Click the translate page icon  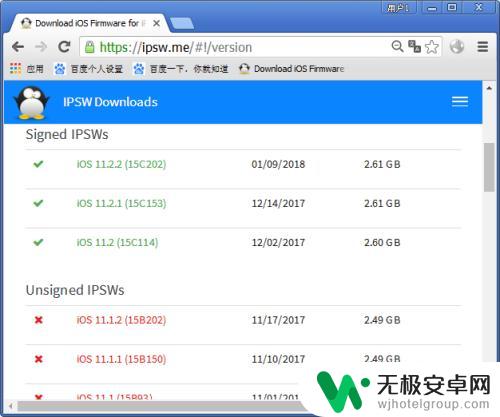click(414, 46)
